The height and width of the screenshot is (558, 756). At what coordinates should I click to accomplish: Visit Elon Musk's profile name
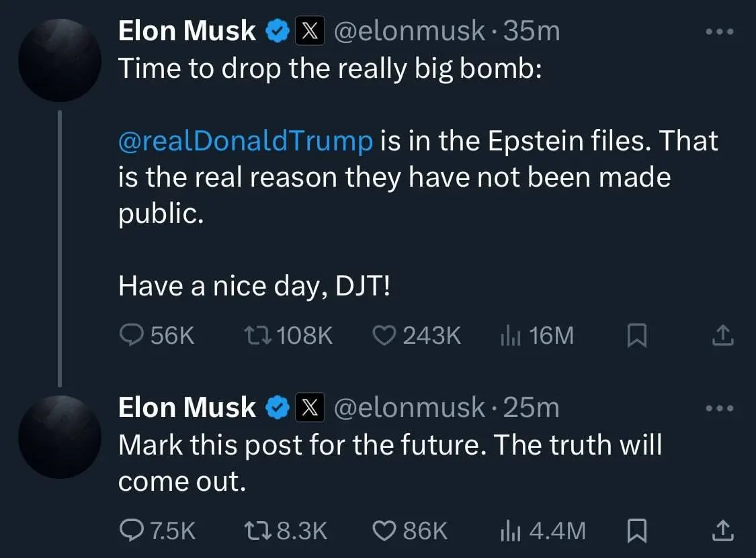coord(187,30)
